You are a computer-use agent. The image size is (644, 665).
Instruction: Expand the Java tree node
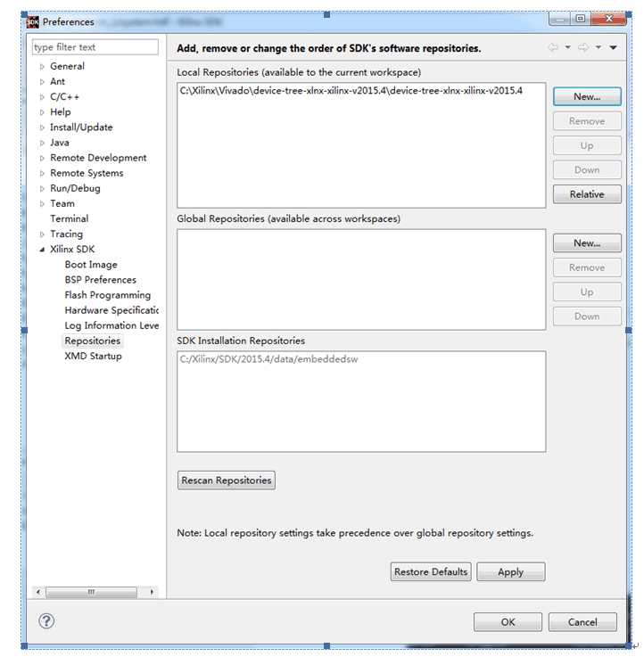point(42,143)
